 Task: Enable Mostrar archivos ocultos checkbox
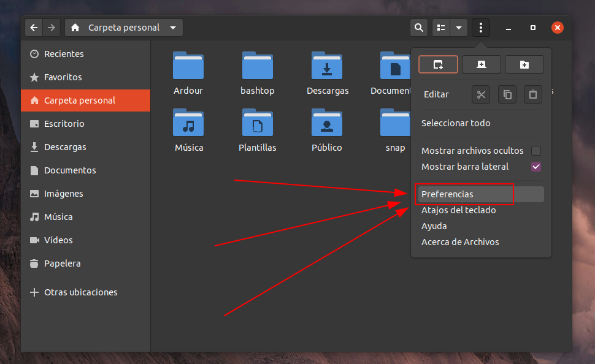pos(536,151)
